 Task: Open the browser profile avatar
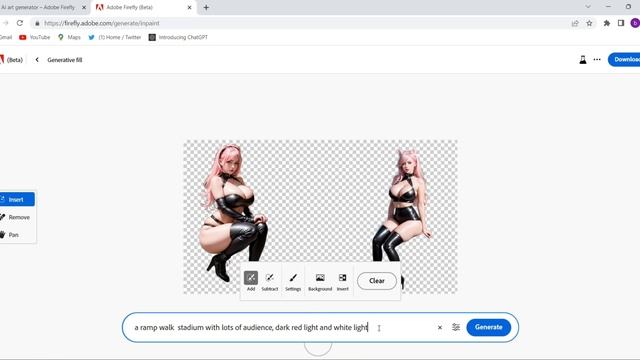635,23
